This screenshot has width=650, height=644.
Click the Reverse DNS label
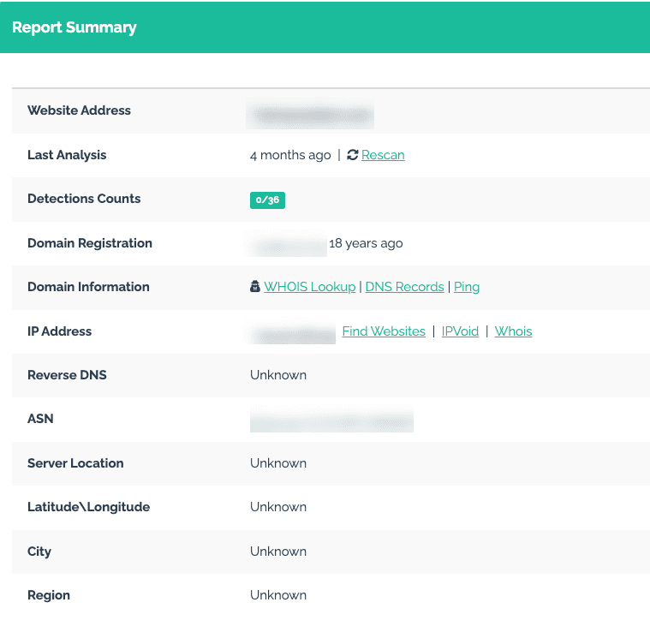click(67, 375)
